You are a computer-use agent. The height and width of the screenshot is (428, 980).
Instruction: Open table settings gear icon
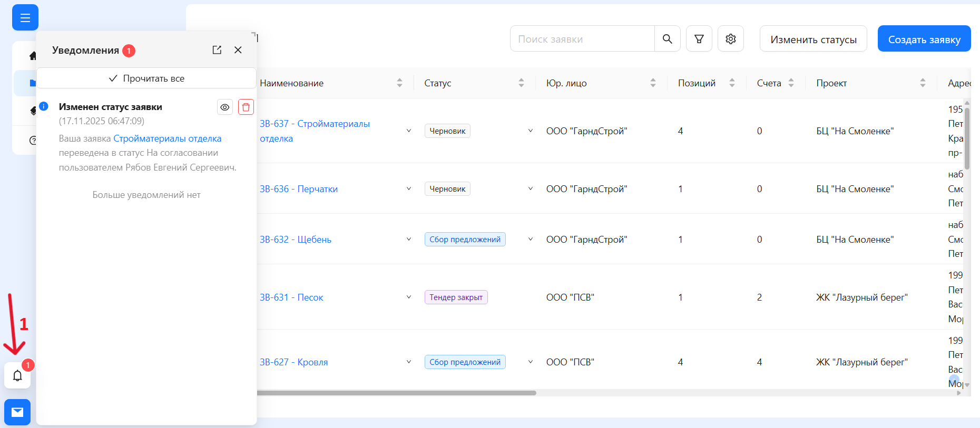(730, 39)
